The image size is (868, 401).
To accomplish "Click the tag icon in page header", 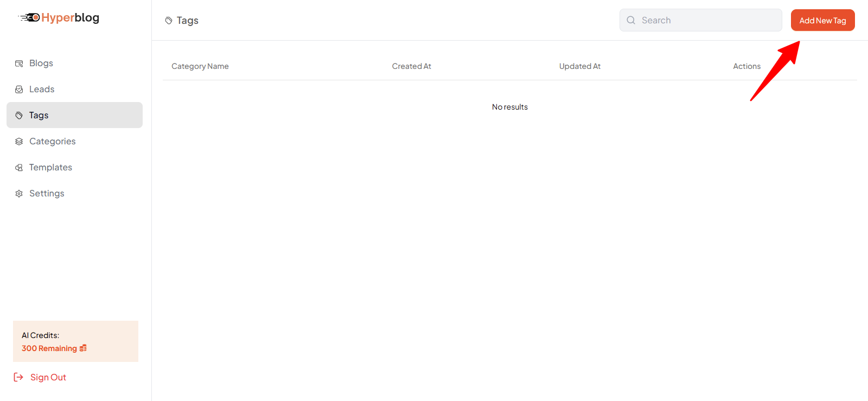I will click(169, 21).
